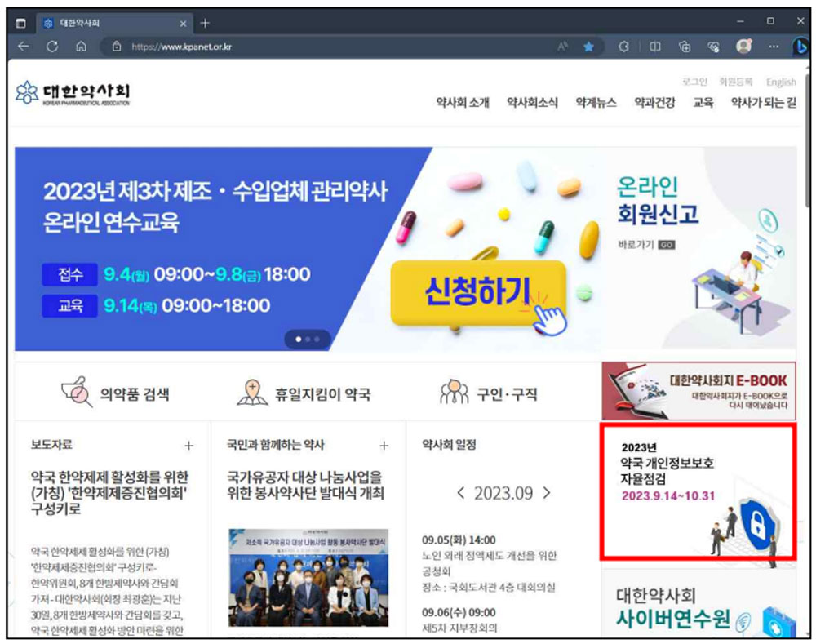Image resolution: width=816 pixels, height=644 pixels.
Task: Expand 보도자료 with plus icon
Action: 189,446
